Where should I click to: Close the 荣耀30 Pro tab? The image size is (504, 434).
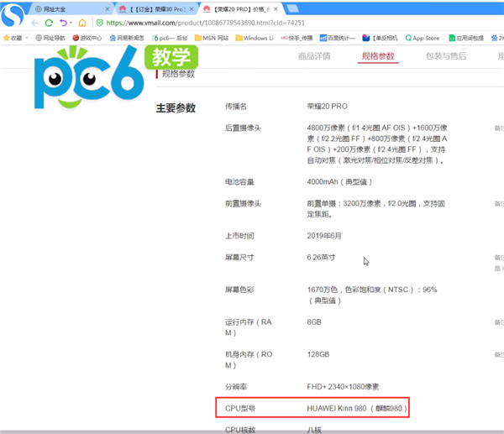click(192, 9)
